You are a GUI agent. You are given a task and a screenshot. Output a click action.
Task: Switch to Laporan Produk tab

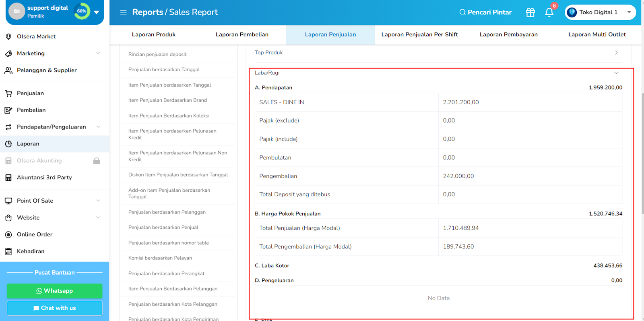154,35
